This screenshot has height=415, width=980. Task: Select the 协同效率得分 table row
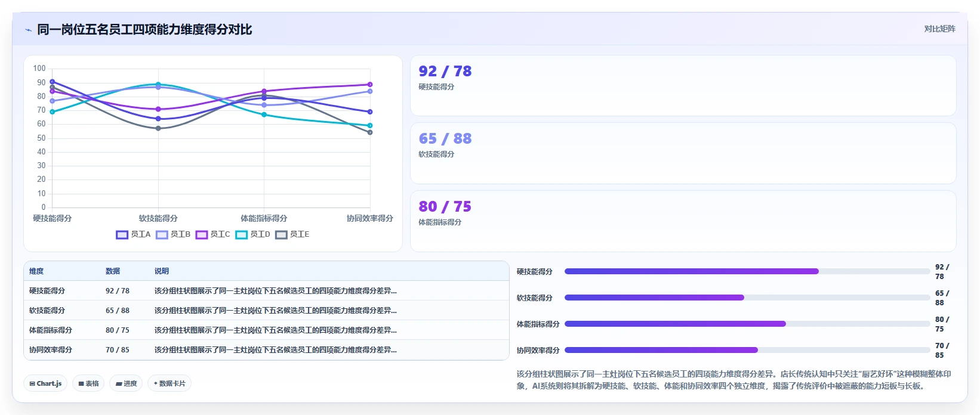[x=266, y=350]
